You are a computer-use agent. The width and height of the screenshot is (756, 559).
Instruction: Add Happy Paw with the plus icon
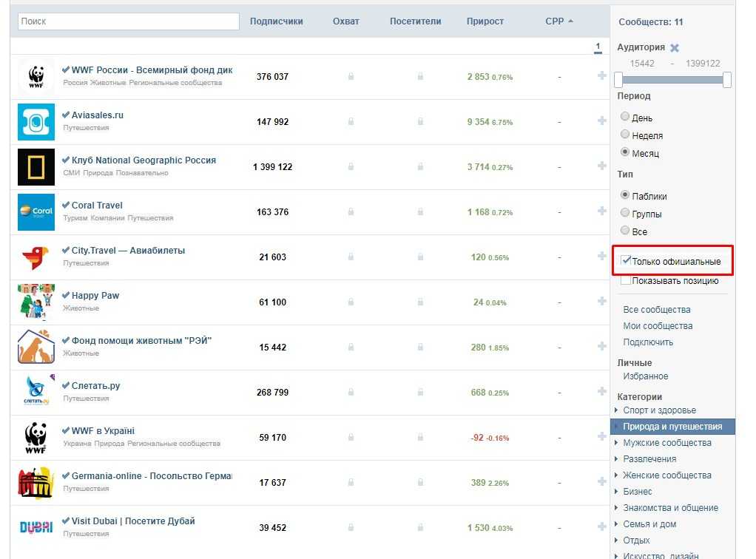(602, 301)
